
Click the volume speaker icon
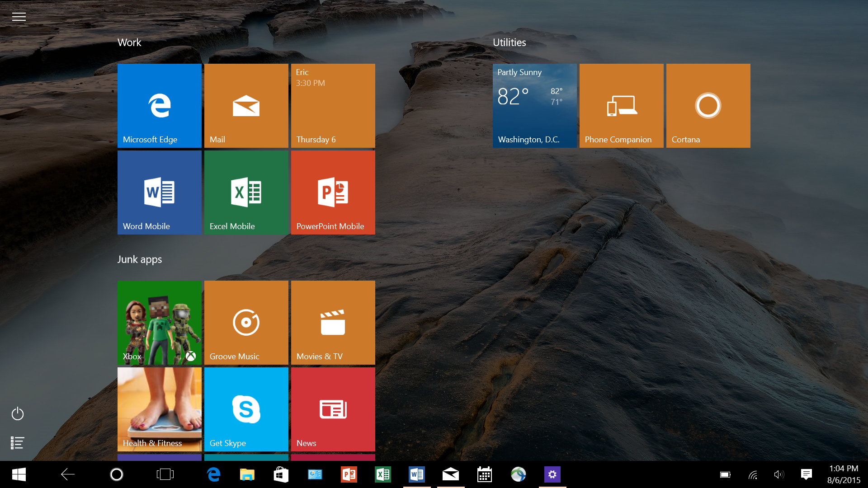click(779, 474)
